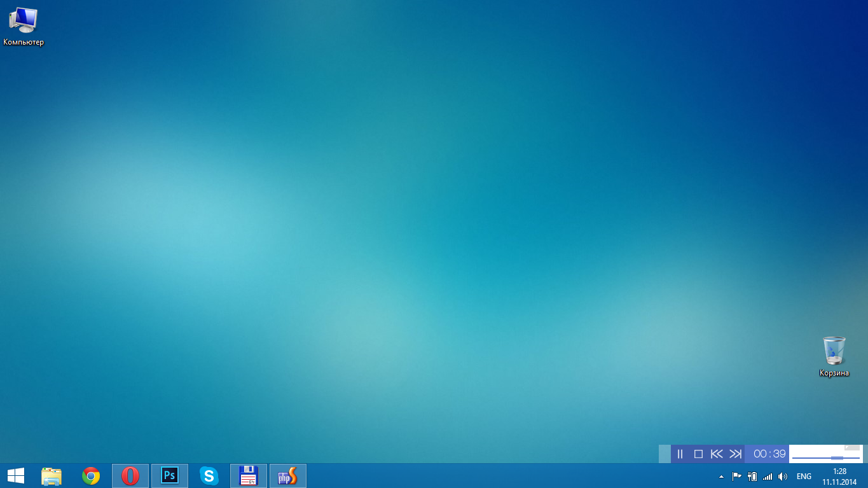Switch to the PHP editor taskbar app
868x488 pixels.
[287, 476]
